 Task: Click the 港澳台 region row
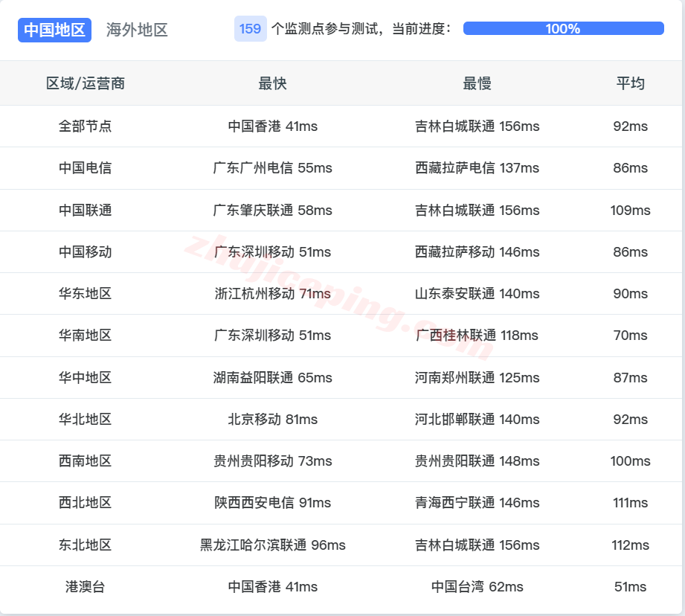click(x=87, y=586)
